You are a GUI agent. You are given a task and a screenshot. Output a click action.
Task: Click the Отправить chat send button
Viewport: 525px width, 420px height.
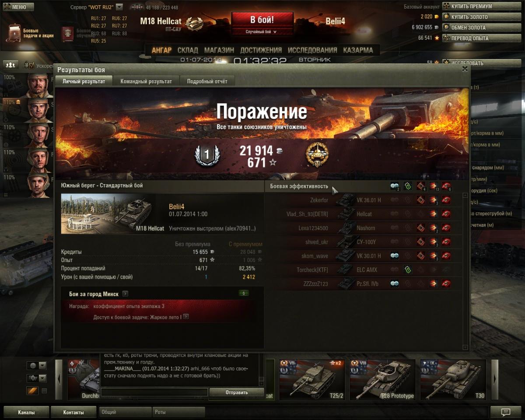237,392
